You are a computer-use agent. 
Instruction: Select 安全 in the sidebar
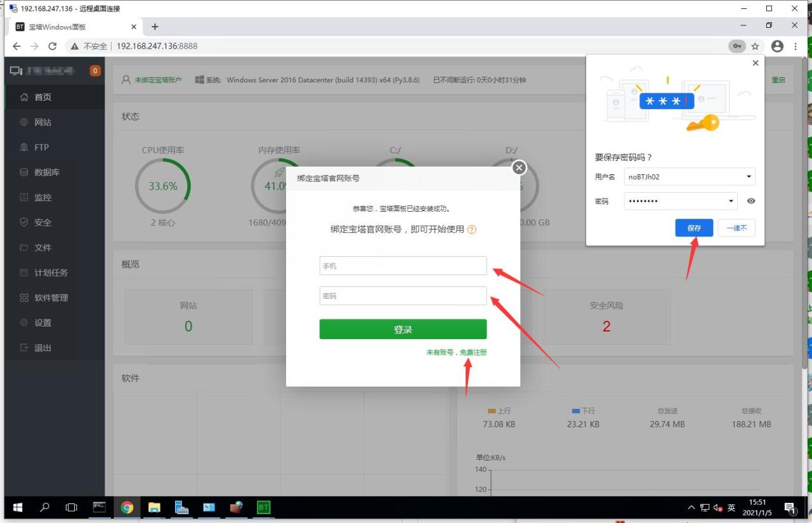pyautogui.click(x=54, y=223)
